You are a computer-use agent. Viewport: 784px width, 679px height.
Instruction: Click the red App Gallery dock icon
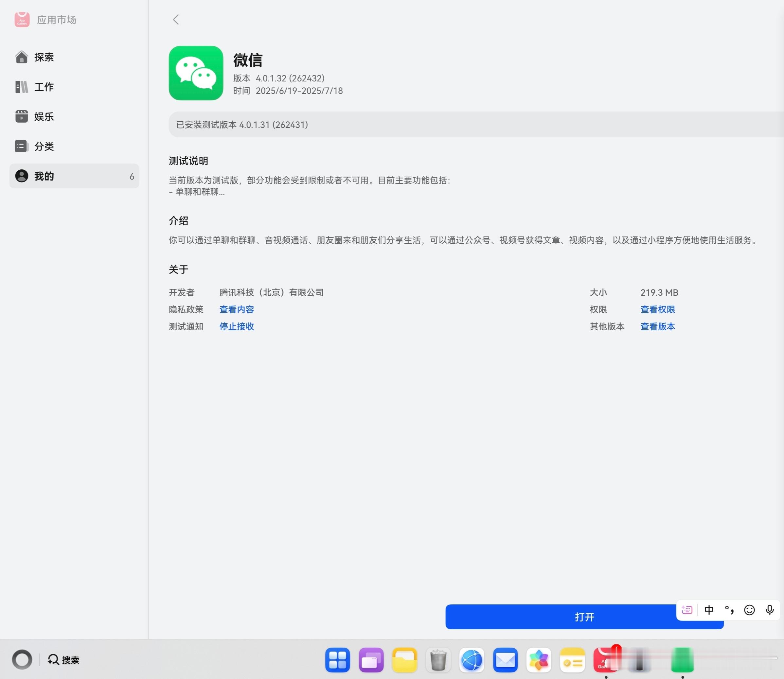[x=606, y=660]
